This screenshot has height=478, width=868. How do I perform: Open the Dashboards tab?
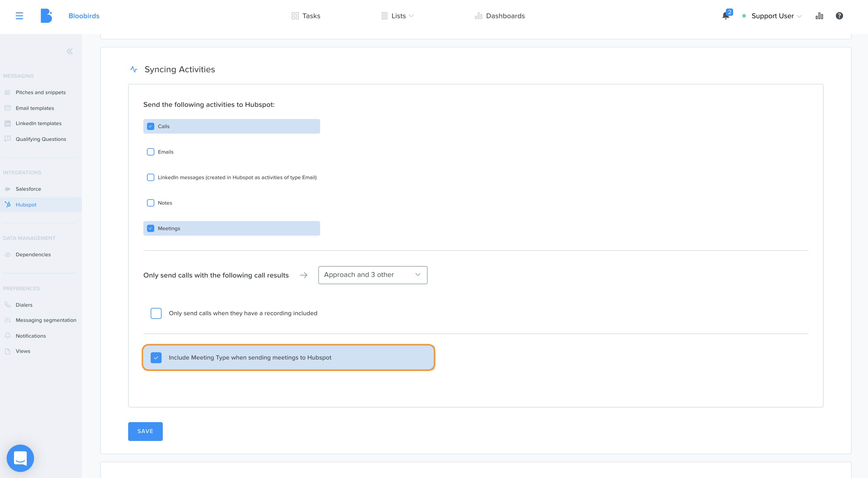coord(500,16)
